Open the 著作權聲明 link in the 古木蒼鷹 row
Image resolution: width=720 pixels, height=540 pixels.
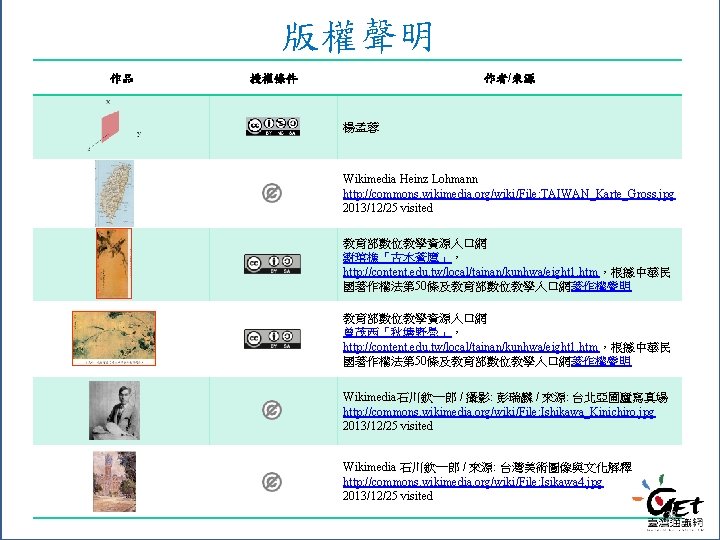[x=602, y=286]
